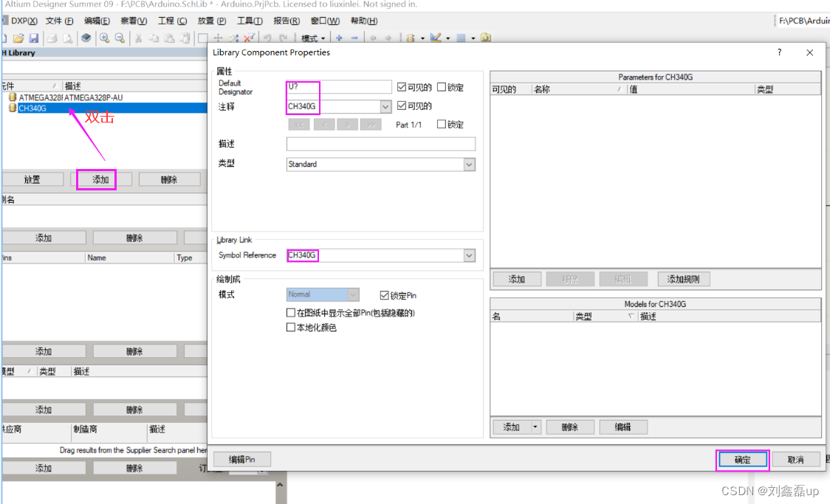This screenshot has height=504, width=830.
Task: Open a document with the folder icon
Action: point(18,38)
